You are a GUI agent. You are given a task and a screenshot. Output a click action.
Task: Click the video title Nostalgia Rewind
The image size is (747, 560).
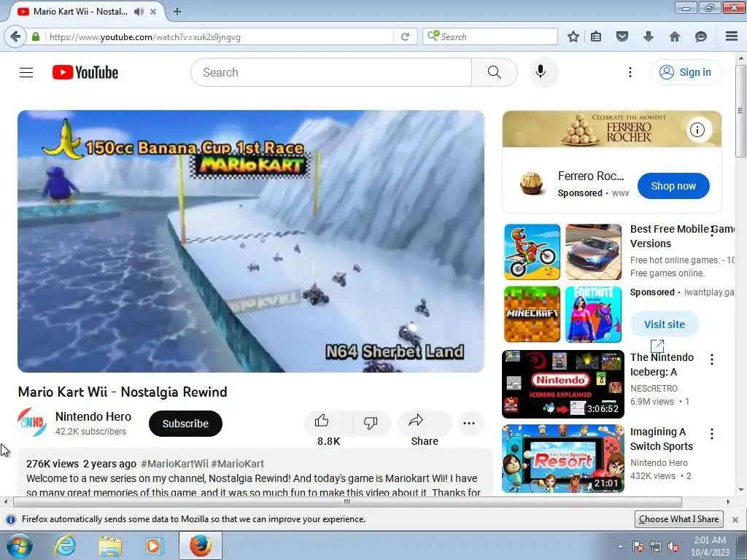click(123, 392)
